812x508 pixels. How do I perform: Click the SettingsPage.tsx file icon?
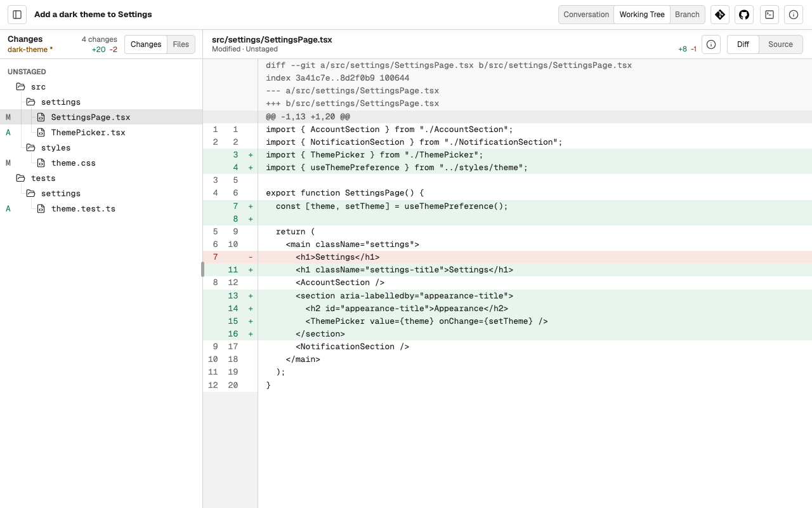click(41, 117)
